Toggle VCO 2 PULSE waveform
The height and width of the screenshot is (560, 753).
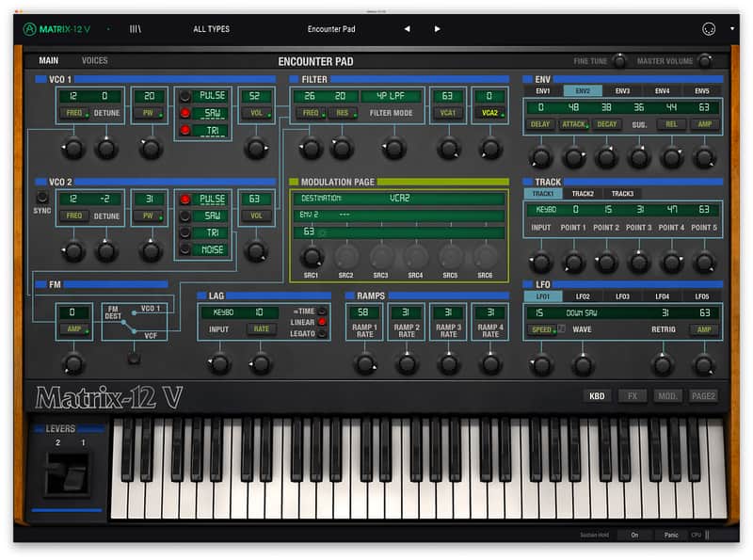184,199
